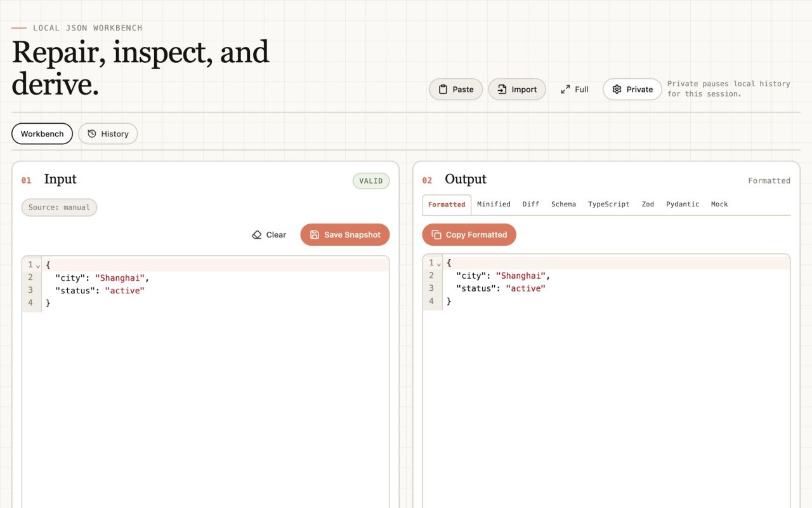
Task: Switch to the Workbench tab
Action: (43, 133)
